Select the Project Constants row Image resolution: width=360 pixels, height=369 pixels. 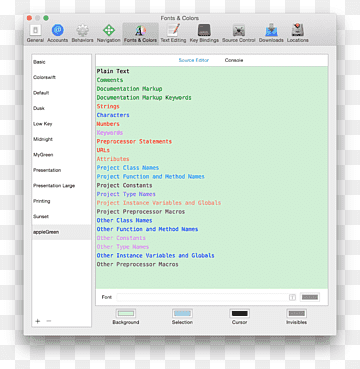point(212,185)
